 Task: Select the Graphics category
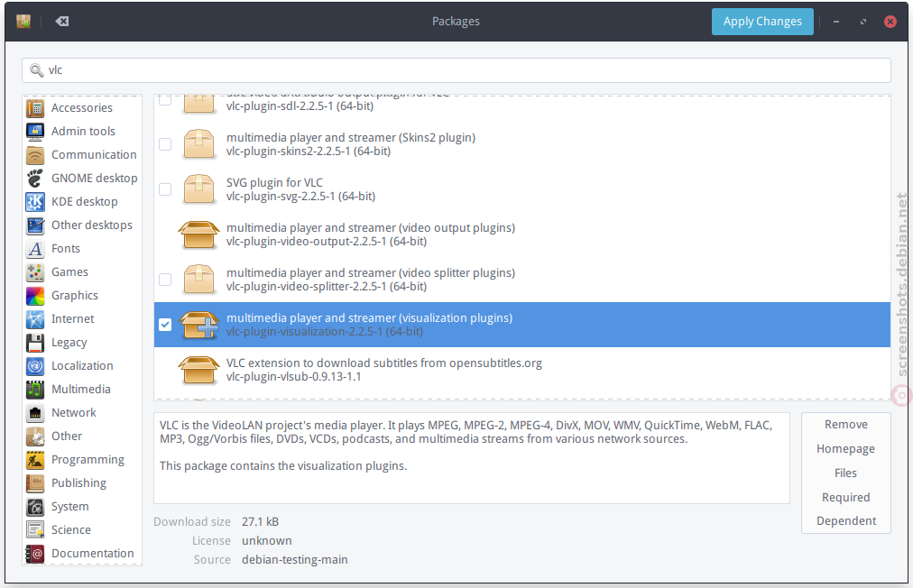point(82,296)
